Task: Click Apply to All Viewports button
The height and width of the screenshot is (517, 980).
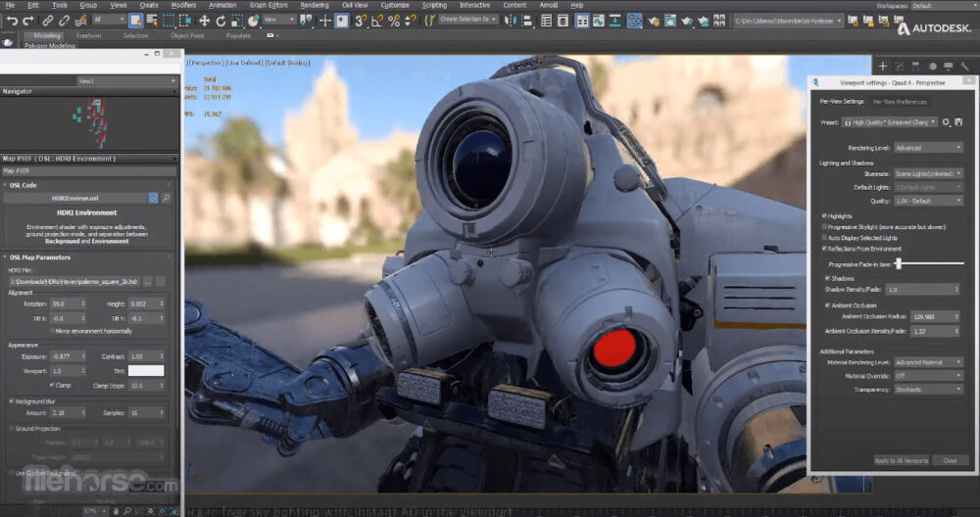Action: (901, 460)
